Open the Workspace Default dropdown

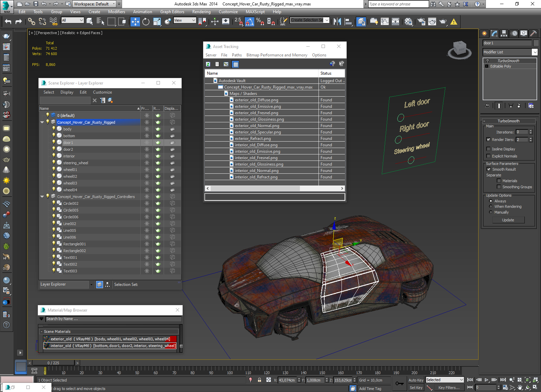[94, 4]
